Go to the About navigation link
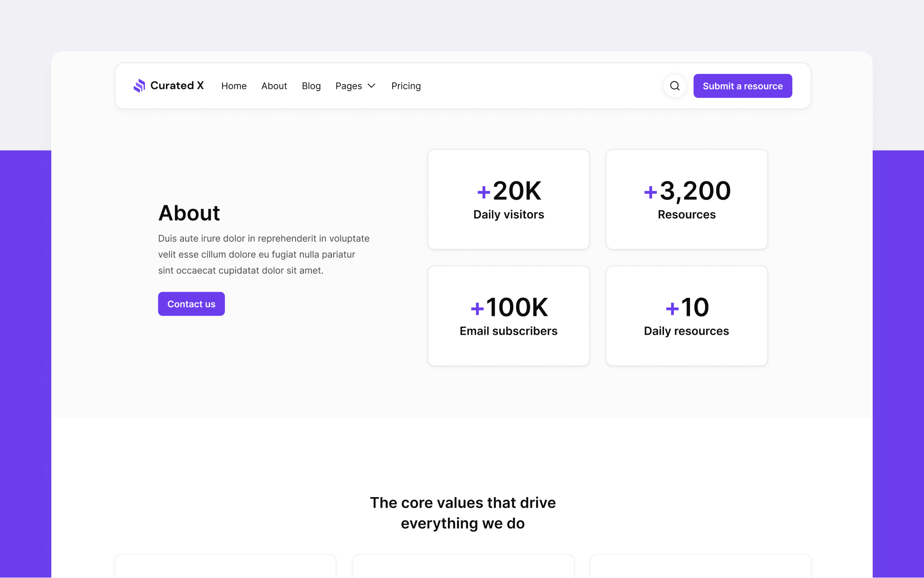 pos(274,86)
